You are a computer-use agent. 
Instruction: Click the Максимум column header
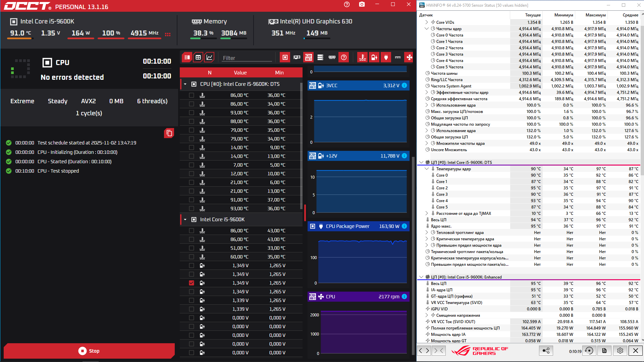[x=595, y=15]
